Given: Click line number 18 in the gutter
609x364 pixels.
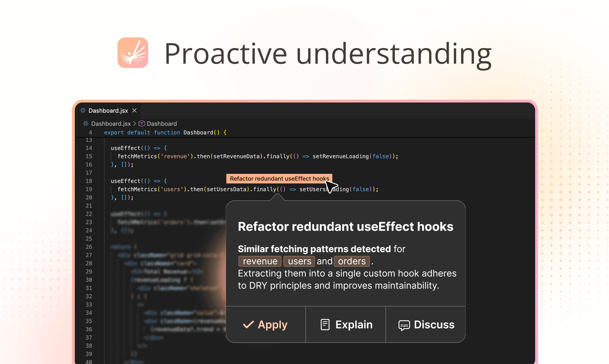Looking at the screenshot, I should click(89, 181).
